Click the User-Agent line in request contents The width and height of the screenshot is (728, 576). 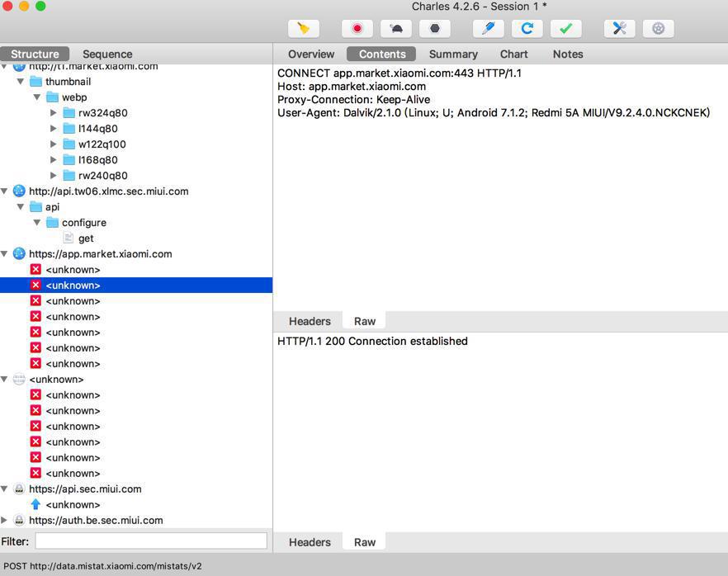tap(494, 113)
